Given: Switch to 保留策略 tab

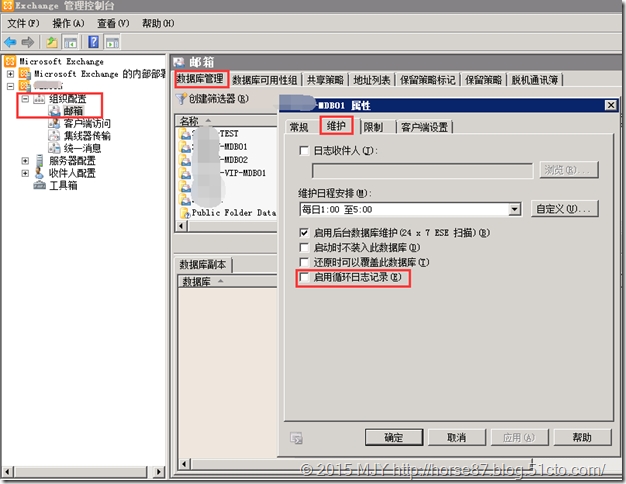Looking at the screenshot, I should (x=483, y=80).
